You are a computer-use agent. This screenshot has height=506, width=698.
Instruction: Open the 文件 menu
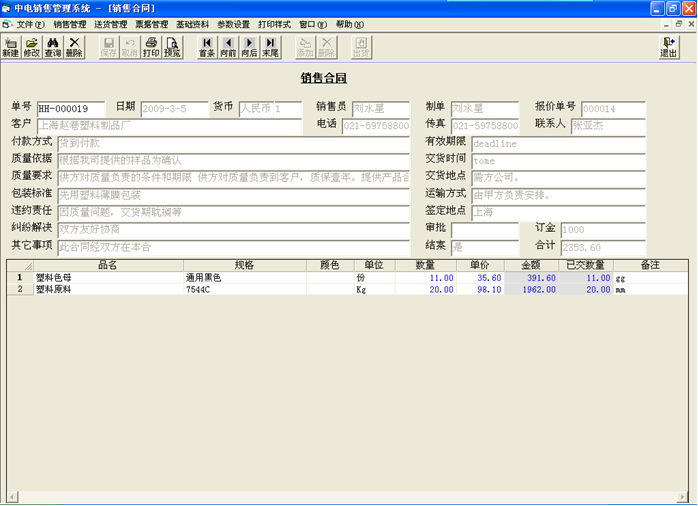pos(30,24)
